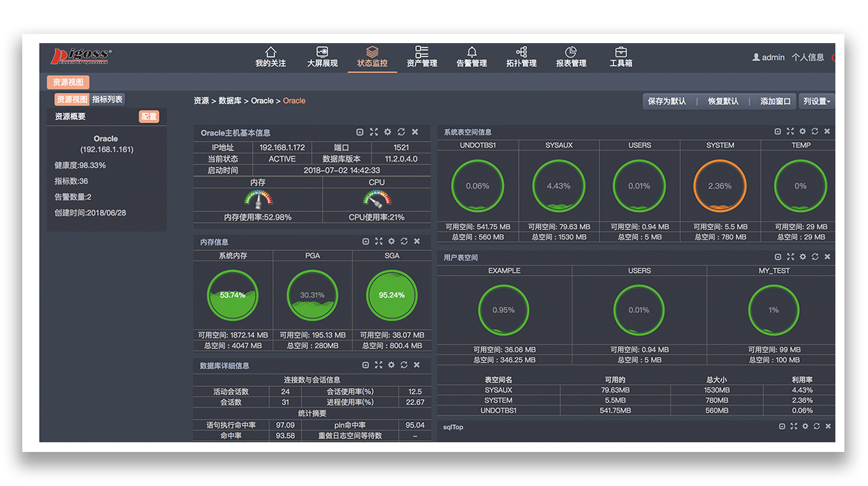868x486 pixels.
Task: Open 个人信息 link
Action: point(808,58)
